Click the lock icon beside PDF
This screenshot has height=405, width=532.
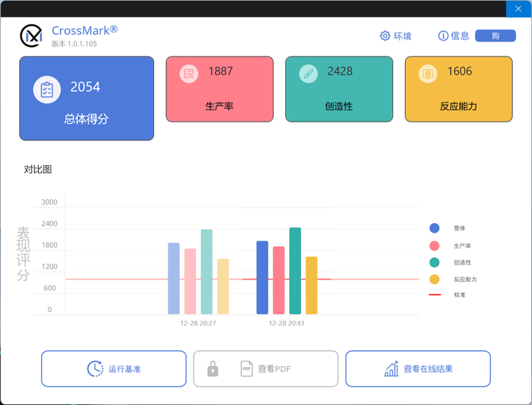coord(213,369)
